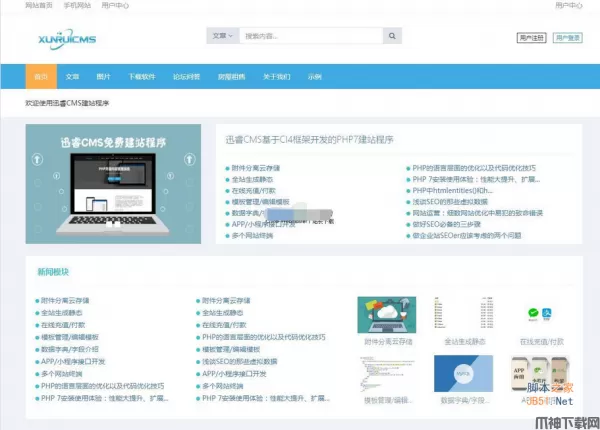Open 数据字典/字段介绍 in news left column
Image resolution: width=600 pixels, height=430 pixels.
coord(70,349)
